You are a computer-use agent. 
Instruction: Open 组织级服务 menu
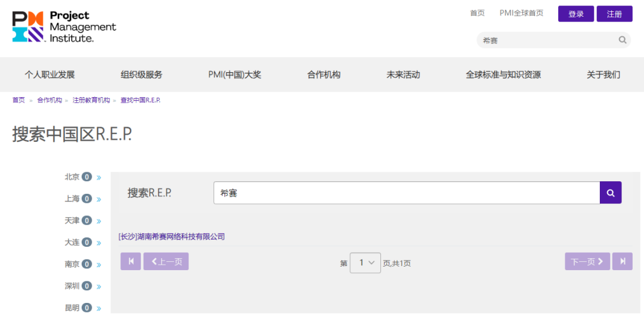(x=142, y=75)
